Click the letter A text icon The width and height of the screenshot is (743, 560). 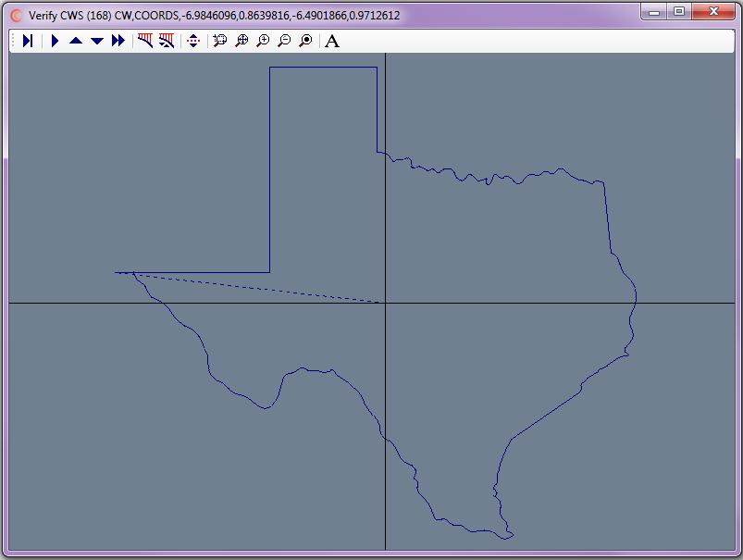click(x=332, y=42)
